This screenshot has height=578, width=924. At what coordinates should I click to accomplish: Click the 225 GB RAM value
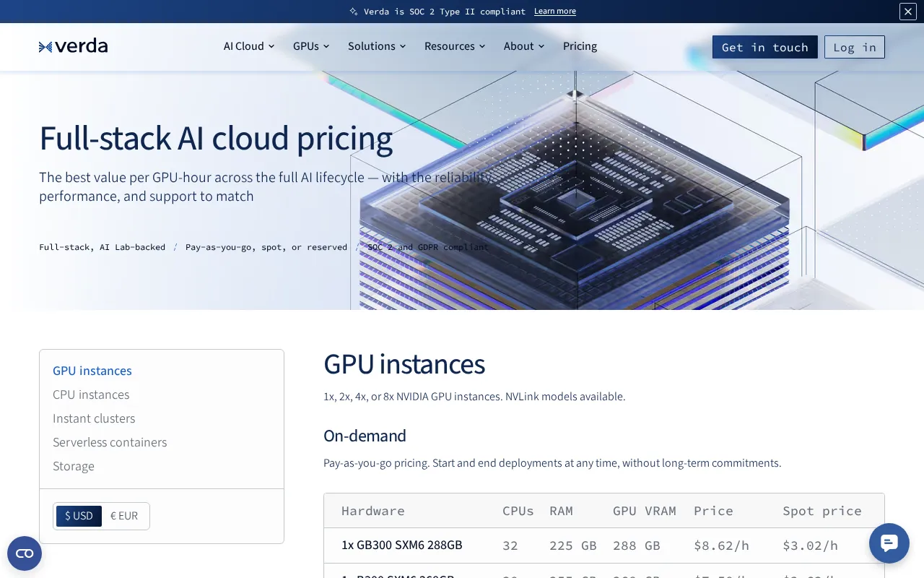[x=573, y=545]
